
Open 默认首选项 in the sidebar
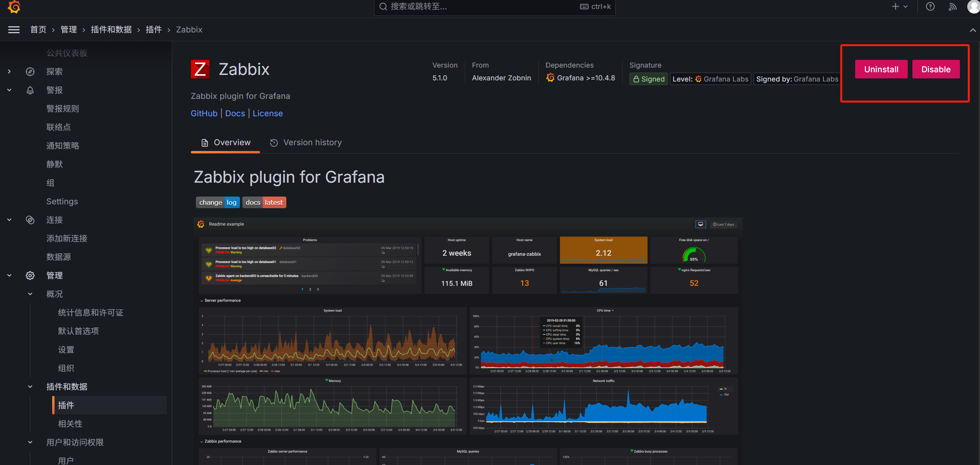tap(78, 331)
